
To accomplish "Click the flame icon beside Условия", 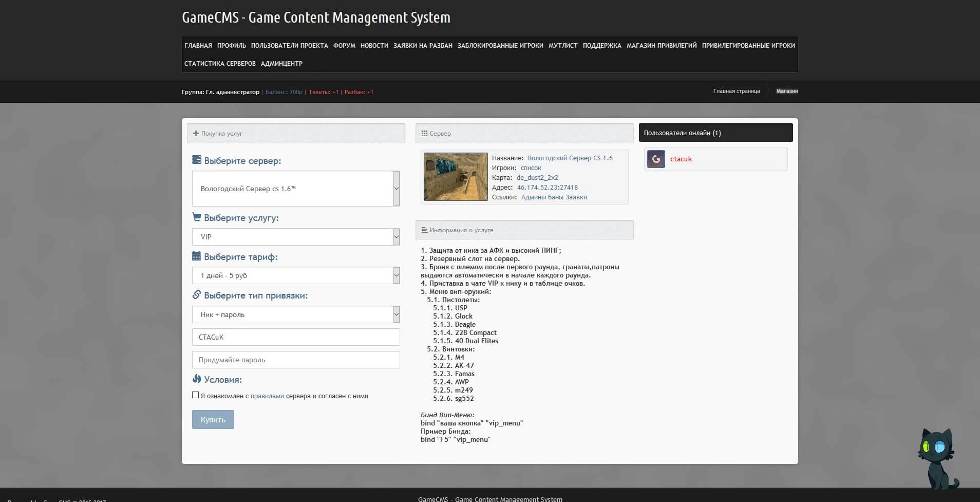I will click(x=197, y=379).
